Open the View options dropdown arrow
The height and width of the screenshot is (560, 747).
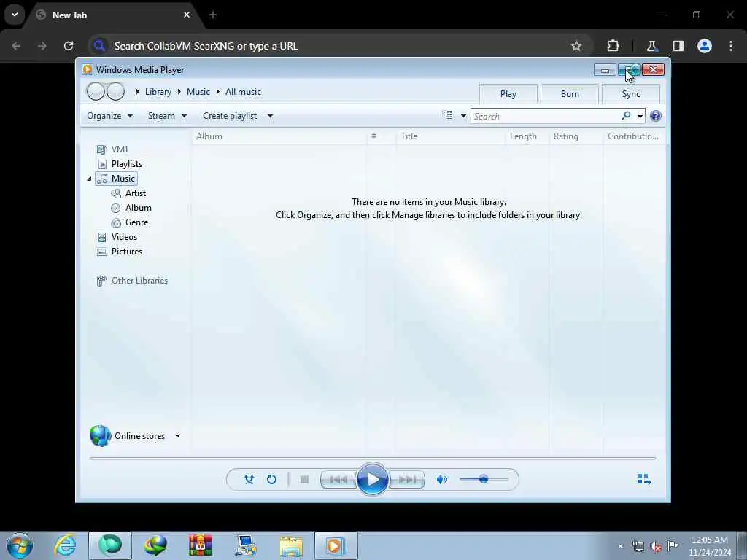pyautogui.click(x=463, y=116)
